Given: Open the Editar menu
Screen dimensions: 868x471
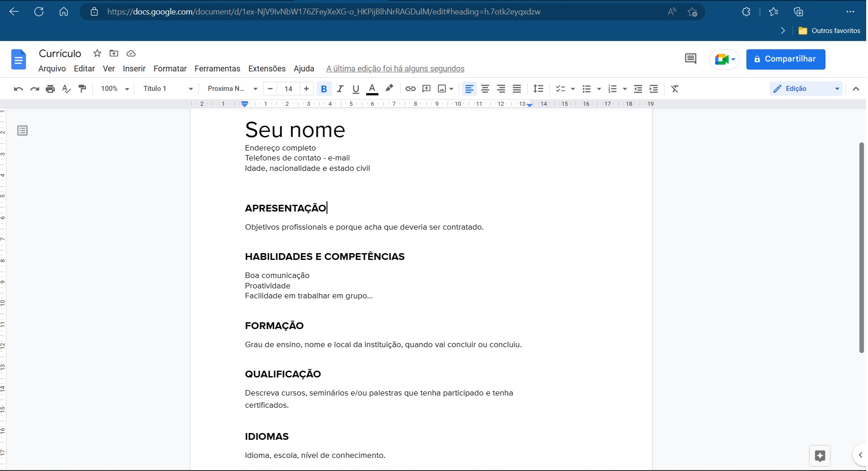Looking at the screenshot, I should 84,69.
